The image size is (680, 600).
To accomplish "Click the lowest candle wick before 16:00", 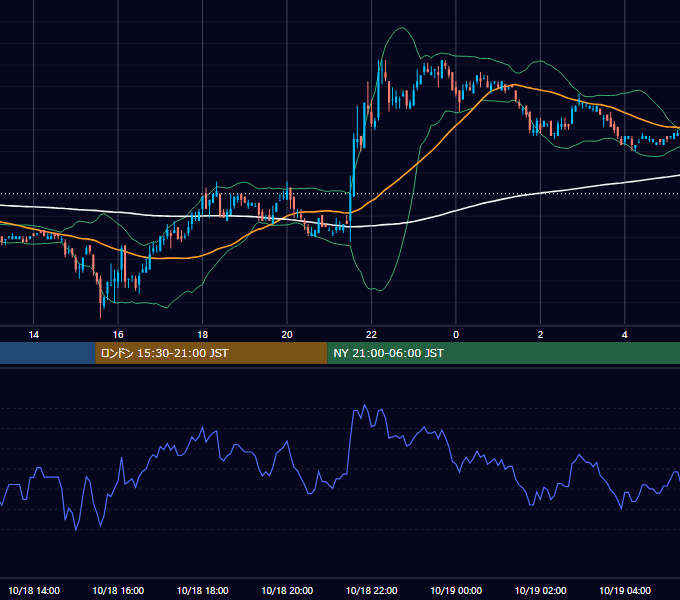I will pos(101,313).
